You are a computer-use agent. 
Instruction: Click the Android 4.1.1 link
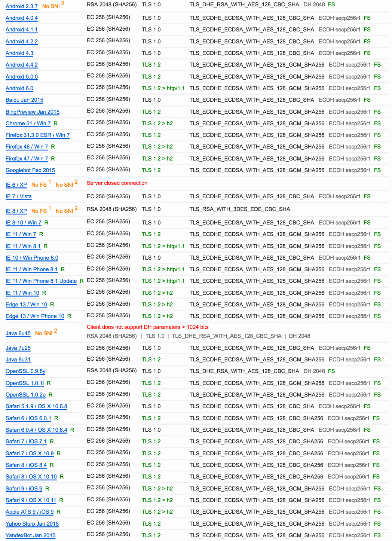(x=22, y=30)
